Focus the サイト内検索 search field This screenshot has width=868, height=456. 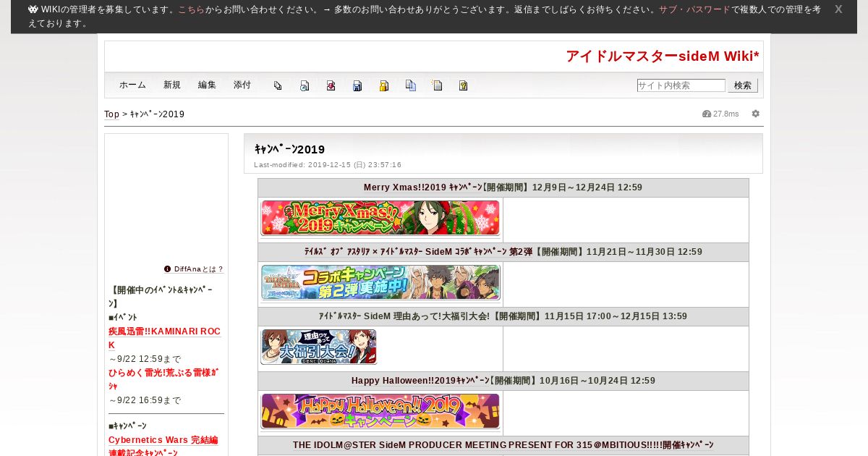(681, 85)
